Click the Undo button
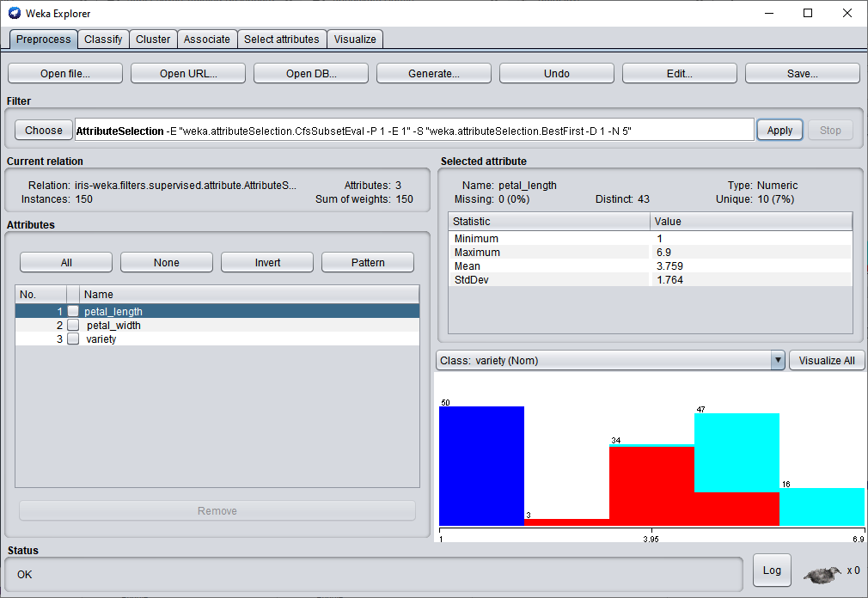Image resolution: width=868 pixels, height=598 pixels. click(x=557, y=74)
